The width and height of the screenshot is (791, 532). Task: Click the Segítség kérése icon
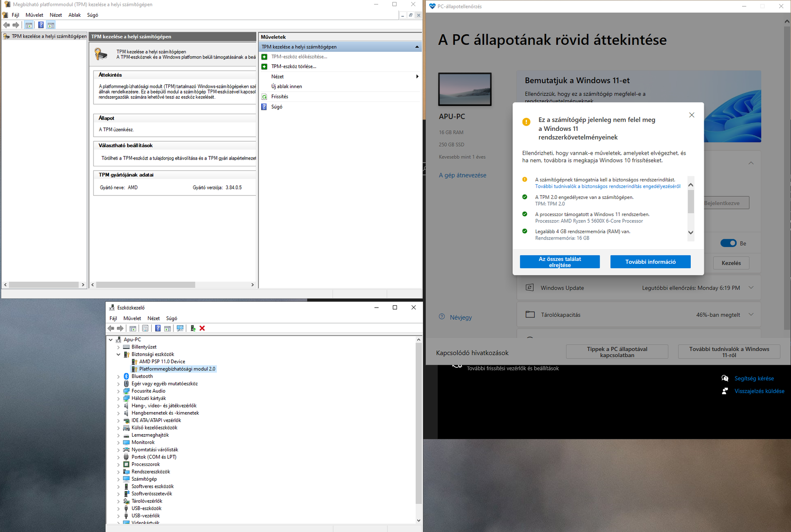coord(725,378)
